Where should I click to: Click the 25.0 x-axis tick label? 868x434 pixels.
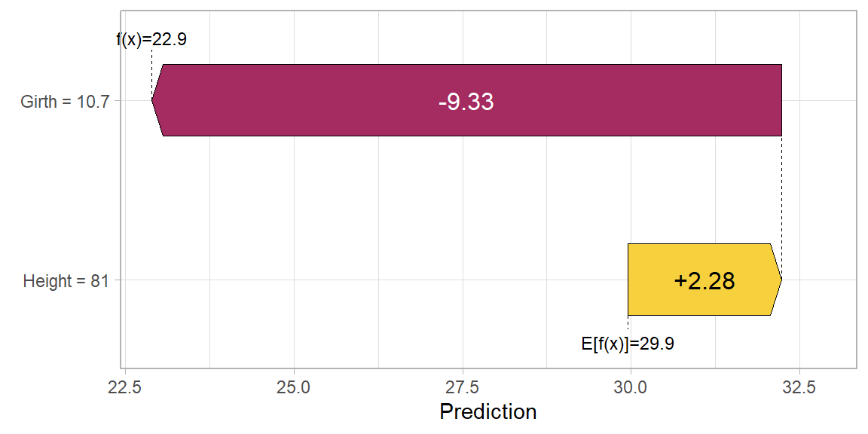point(293,387)
